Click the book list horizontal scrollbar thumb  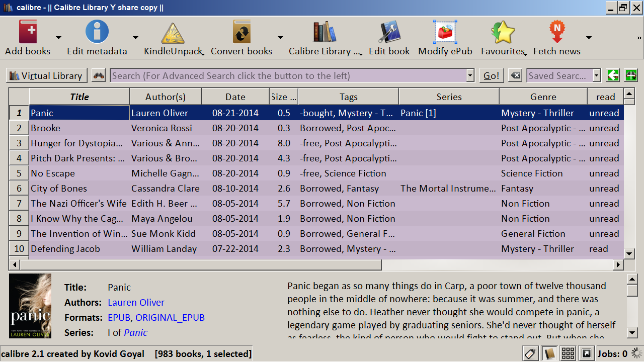200,264
